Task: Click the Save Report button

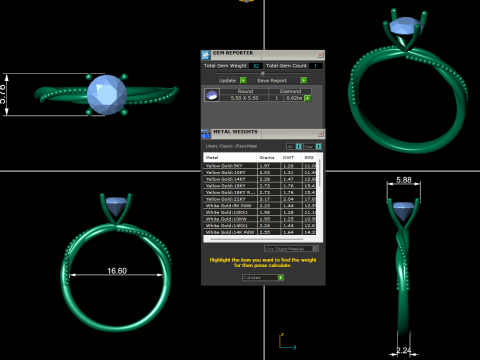Action: pyautogui.click(x=282, y=80)
